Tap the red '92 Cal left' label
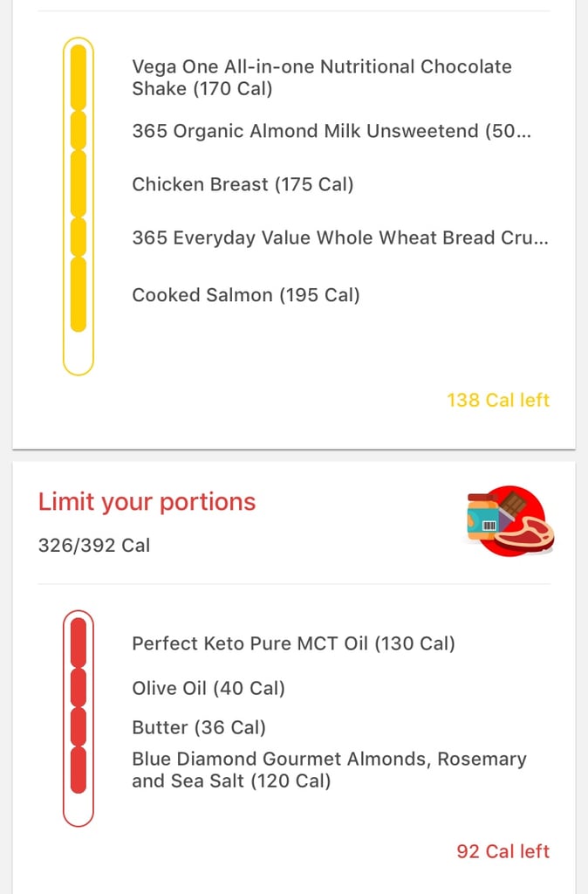Image resolution: width=588 pixels, height=894 pixels. tap(503, 851)
